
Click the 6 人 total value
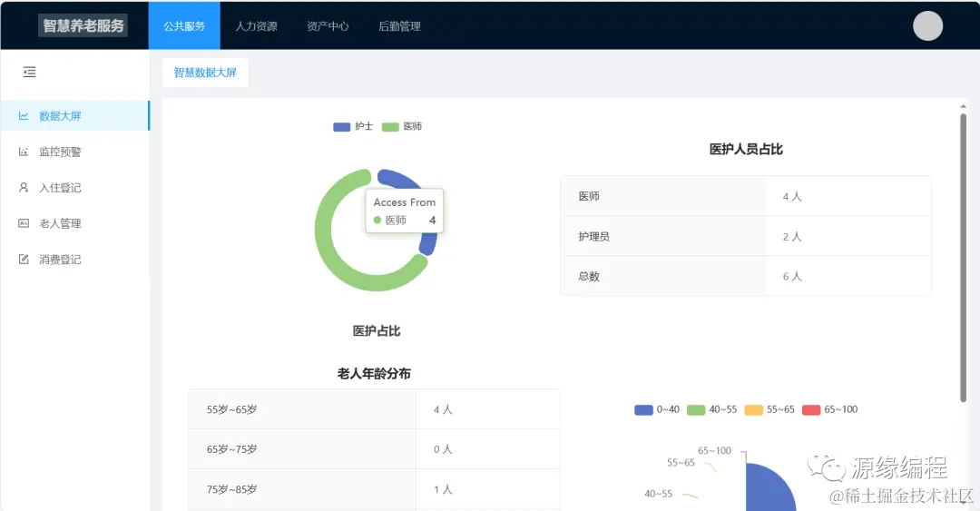point(792,277)
